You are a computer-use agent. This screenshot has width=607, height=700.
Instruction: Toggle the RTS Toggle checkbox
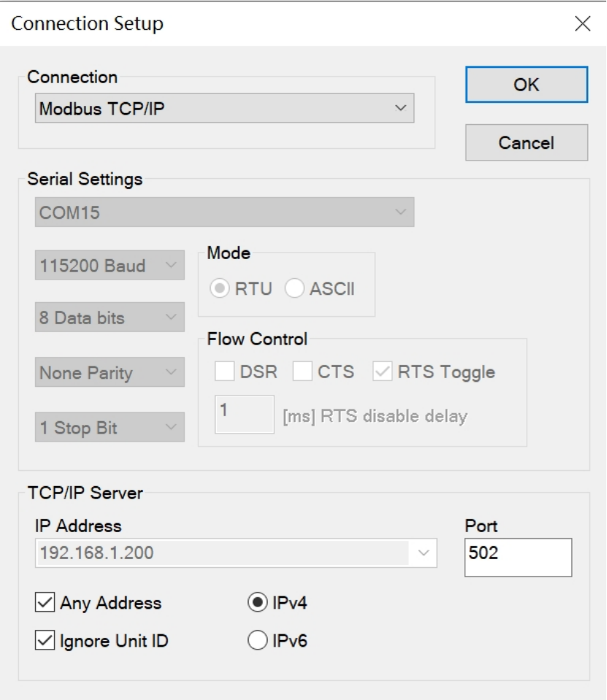point(382,372)
